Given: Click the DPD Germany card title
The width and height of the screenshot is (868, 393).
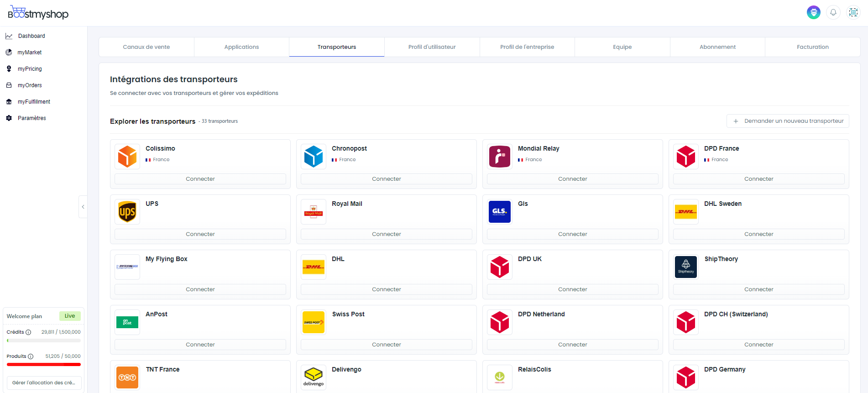Looking at the screenshot, I should [x=725, y=369].
